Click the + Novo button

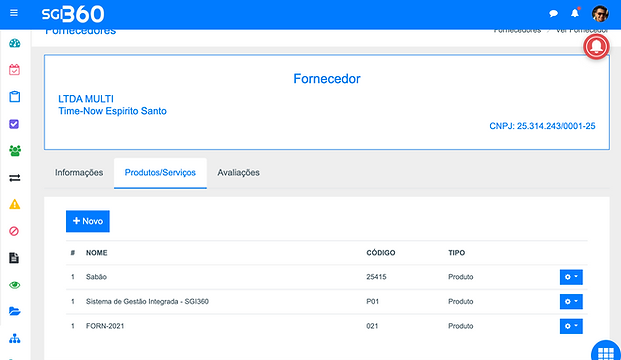coord(88,221)
